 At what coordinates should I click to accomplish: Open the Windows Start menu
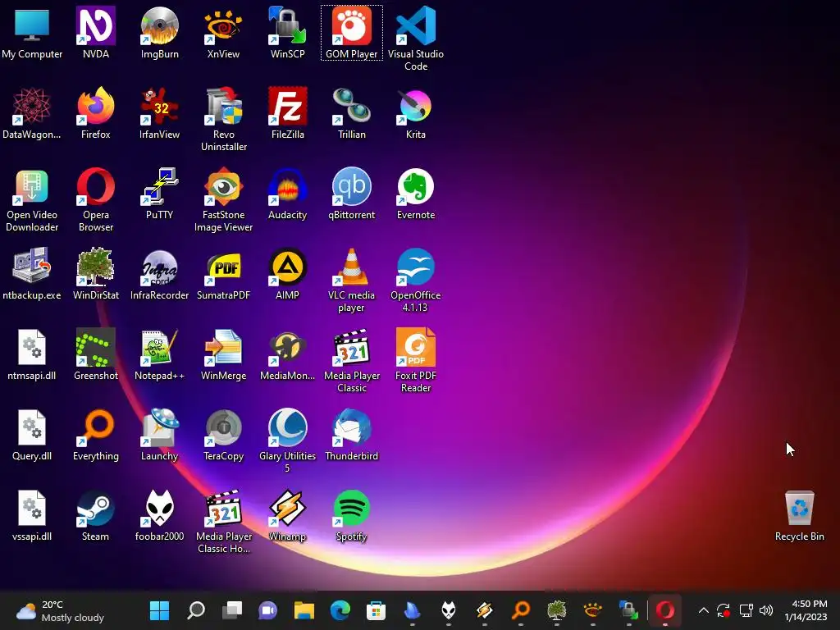pos(160,610)
